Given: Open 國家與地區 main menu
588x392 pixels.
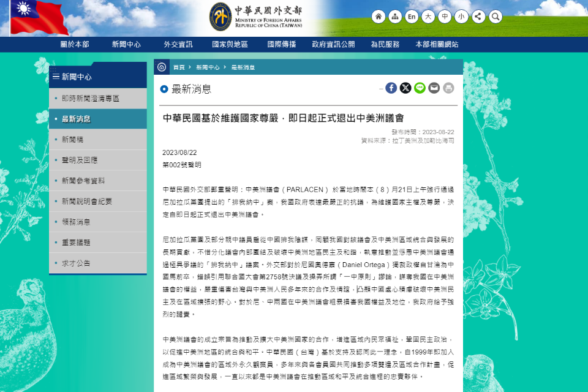Looking at the screenshot, I should click(230, 44).
